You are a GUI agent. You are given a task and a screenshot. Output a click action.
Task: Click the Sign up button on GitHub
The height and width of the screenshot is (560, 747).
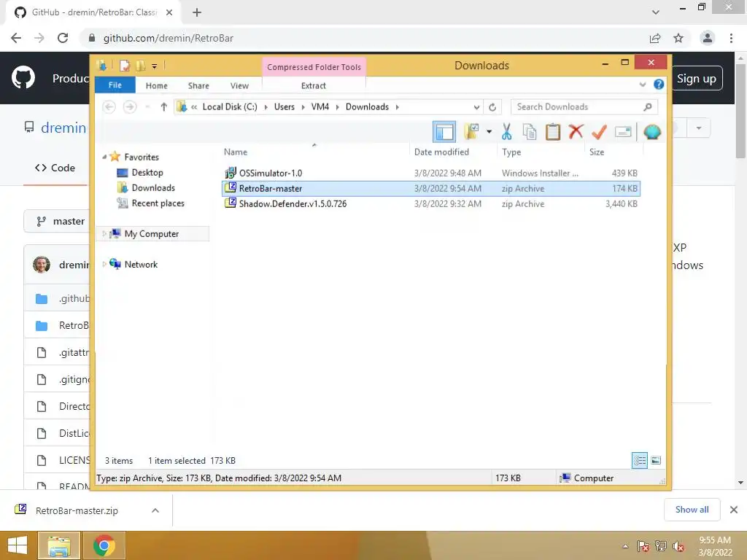[696, 79]
